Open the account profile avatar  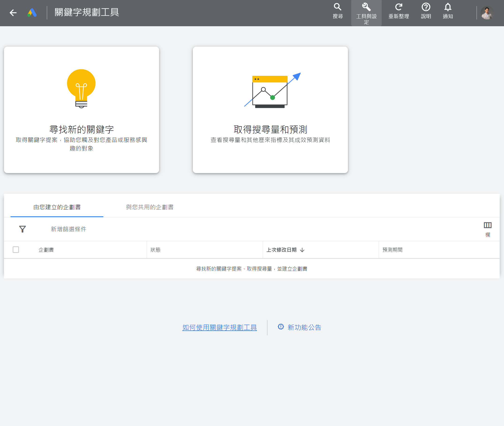[x=487, y=13]
